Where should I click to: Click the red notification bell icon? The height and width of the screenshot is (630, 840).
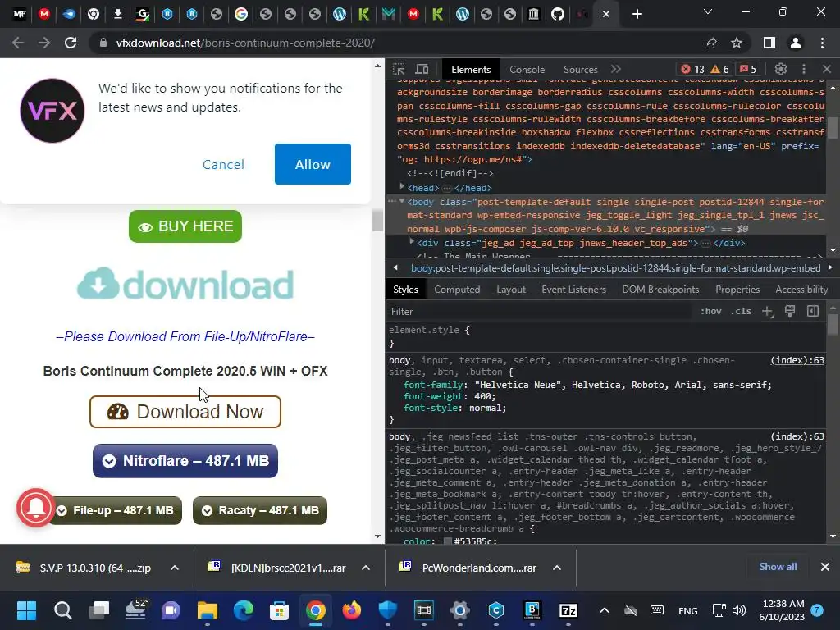[x=35, y=507]
